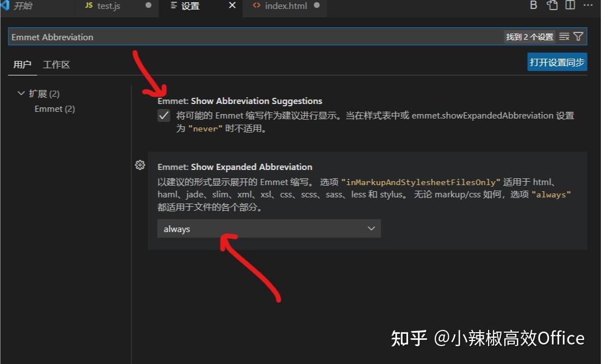Split the editor using the split icon

[569, 5]
